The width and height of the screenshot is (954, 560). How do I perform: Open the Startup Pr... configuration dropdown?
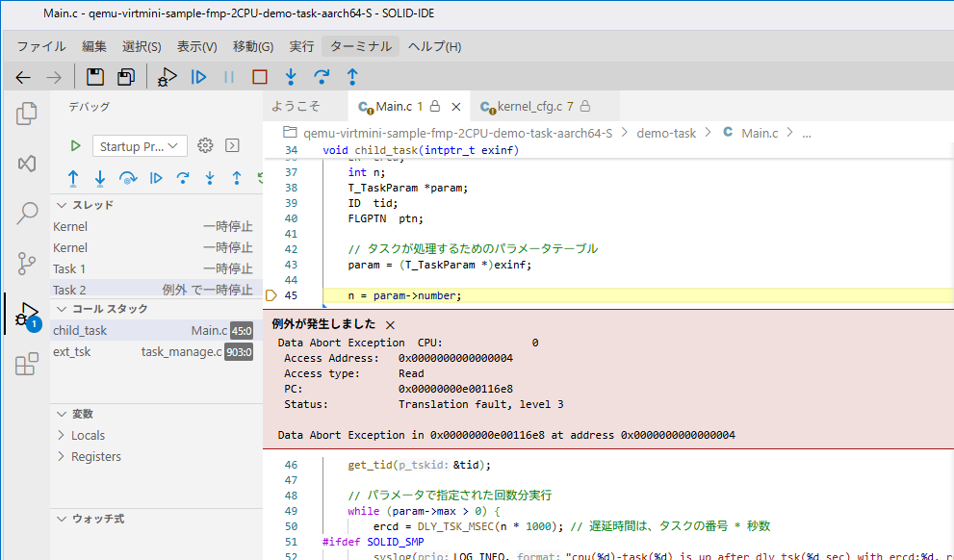click(x=140, y=146)
